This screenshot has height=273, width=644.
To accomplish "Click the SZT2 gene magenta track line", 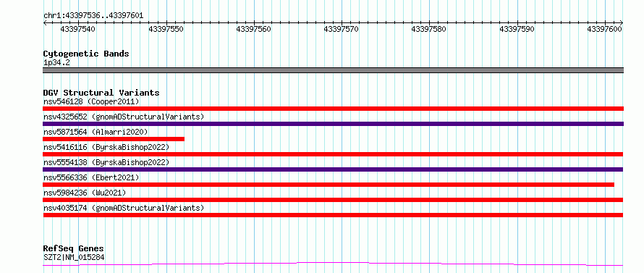I will point(333,264).
